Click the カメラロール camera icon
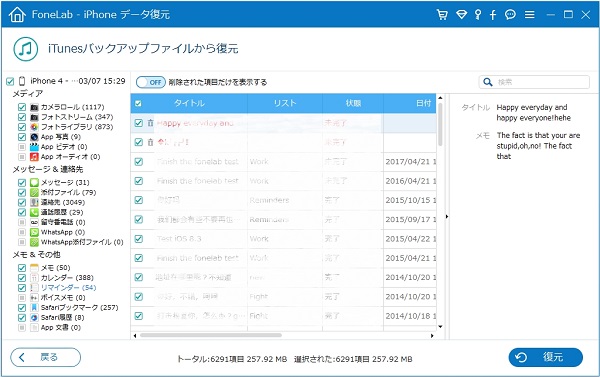The image size is (600, 377). 34,107
